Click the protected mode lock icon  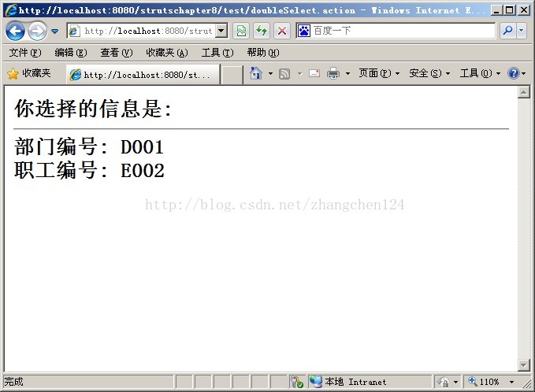[x=444, y=382]
